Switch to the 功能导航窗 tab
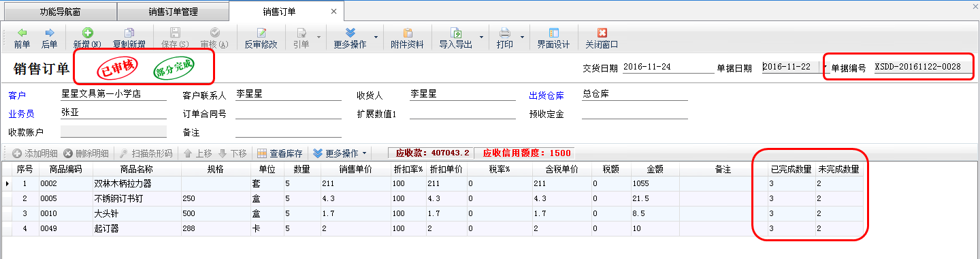Screen dimensions: 980x259 click(59, 12)
